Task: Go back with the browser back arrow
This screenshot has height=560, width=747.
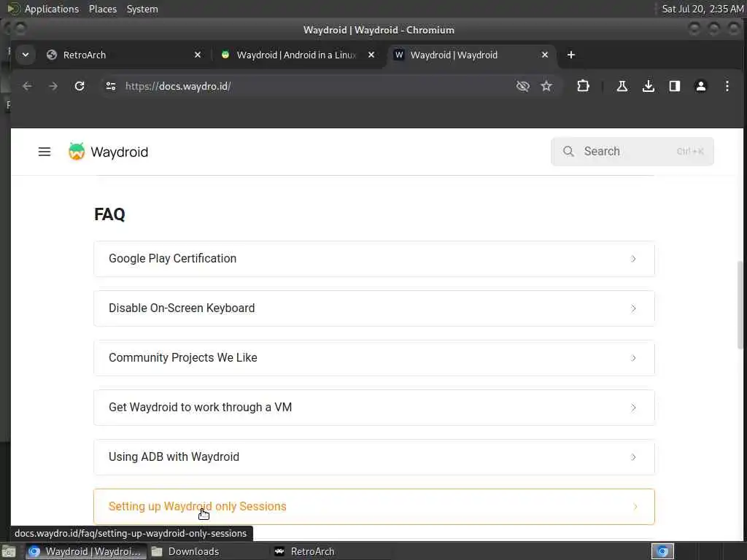Action: tap(27, 86)
